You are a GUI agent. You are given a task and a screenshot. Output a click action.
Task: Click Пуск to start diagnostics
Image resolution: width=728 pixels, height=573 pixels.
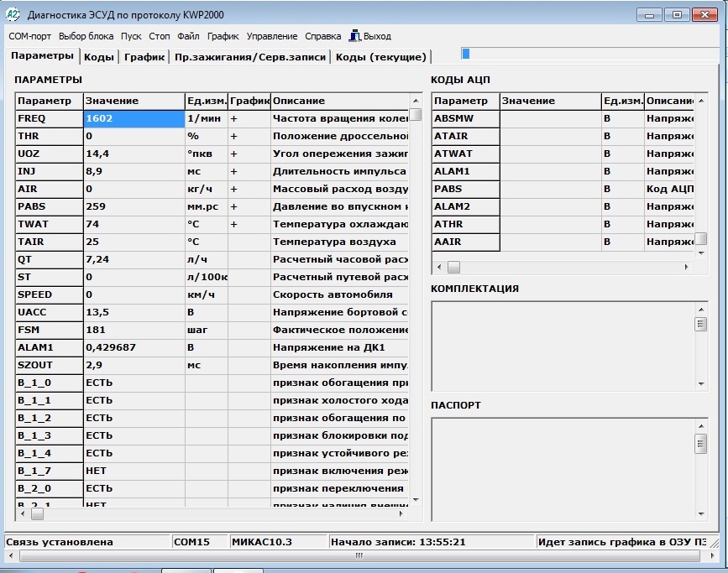tap(131, 36)
